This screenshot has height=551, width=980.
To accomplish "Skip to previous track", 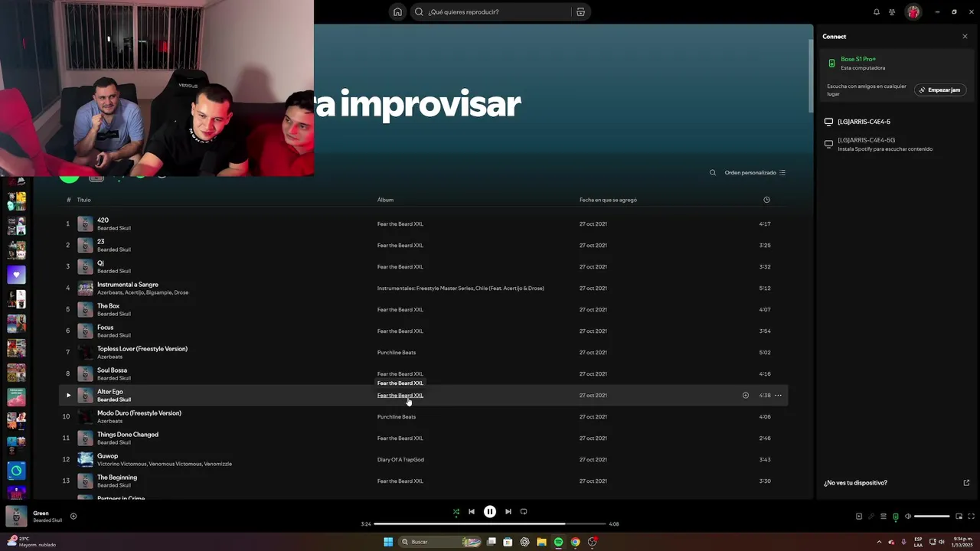I will click(x=472, y=512).
